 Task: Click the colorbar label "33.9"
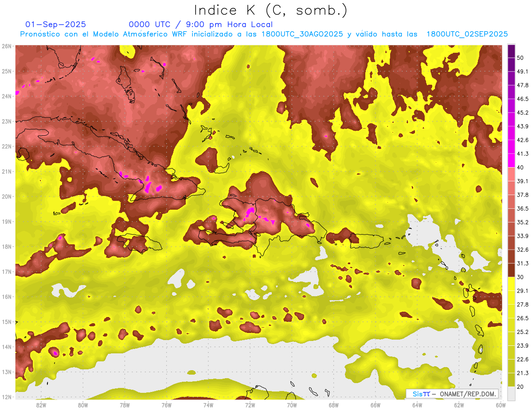coord(522,236)
